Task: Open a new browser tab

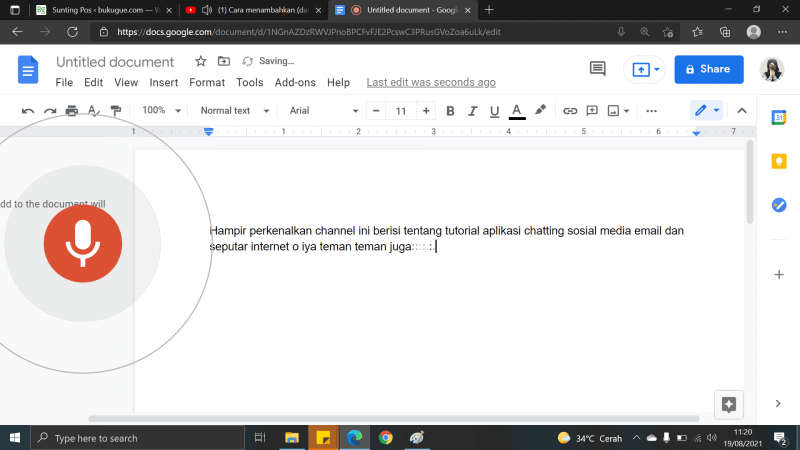Action: coord(489,10)
